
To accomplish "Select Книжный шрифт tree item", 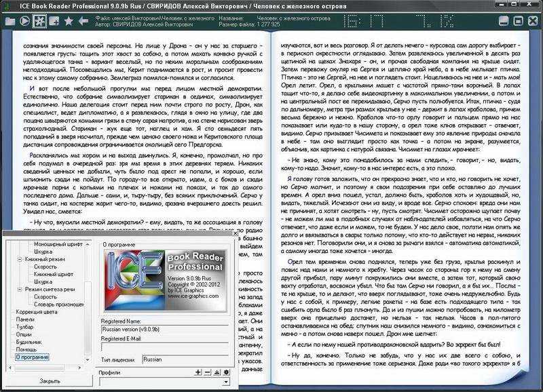I will (54, 275).
